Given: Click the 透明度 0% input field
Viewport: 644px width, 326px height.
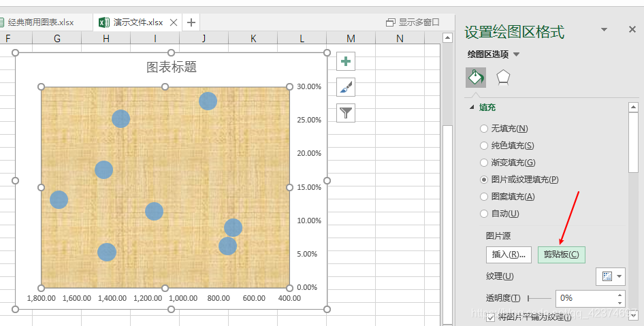Looking at the screenshot, I should 587,298.
